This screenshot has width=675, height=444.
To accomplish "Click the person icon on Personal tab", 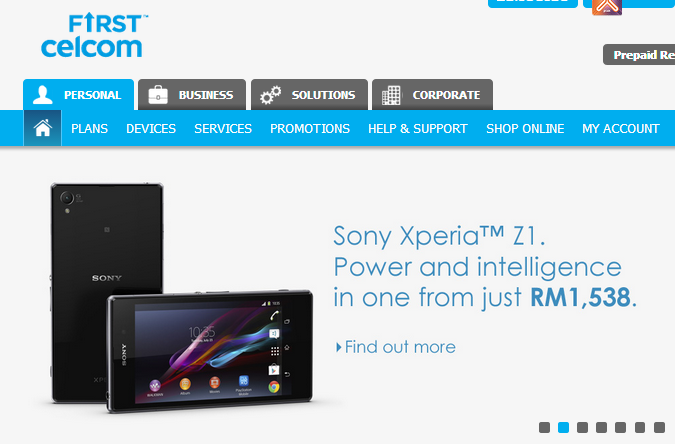I will pos(43,95).
